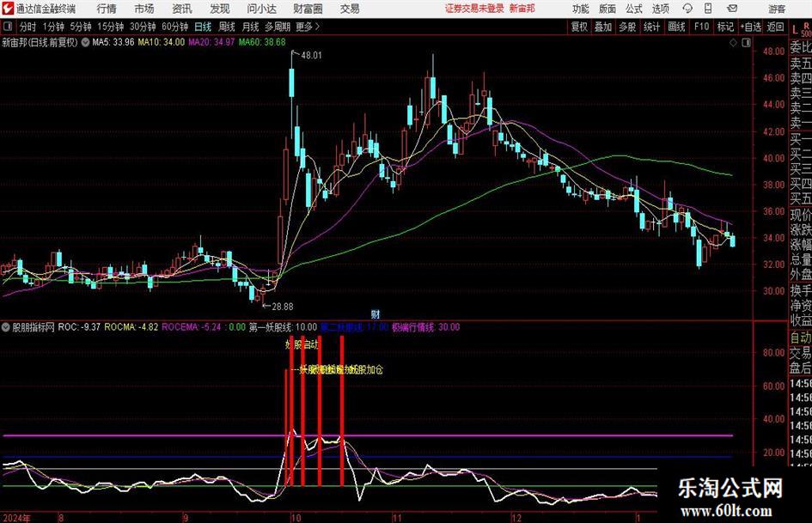Click the 财 marker below the candlesticks
This screenshot has height=523, width=812.
[375, 313]
